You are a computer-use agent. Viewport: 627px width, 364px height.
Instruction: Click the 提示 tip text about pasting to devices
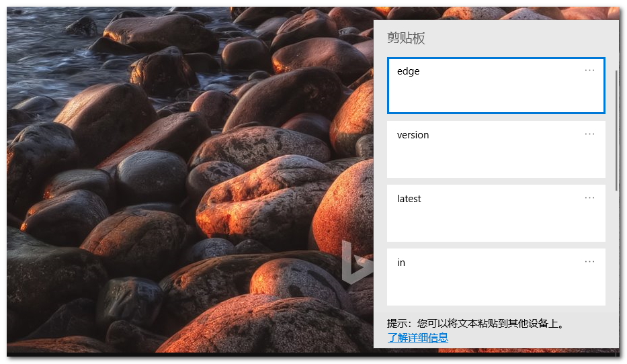point(476,324)
